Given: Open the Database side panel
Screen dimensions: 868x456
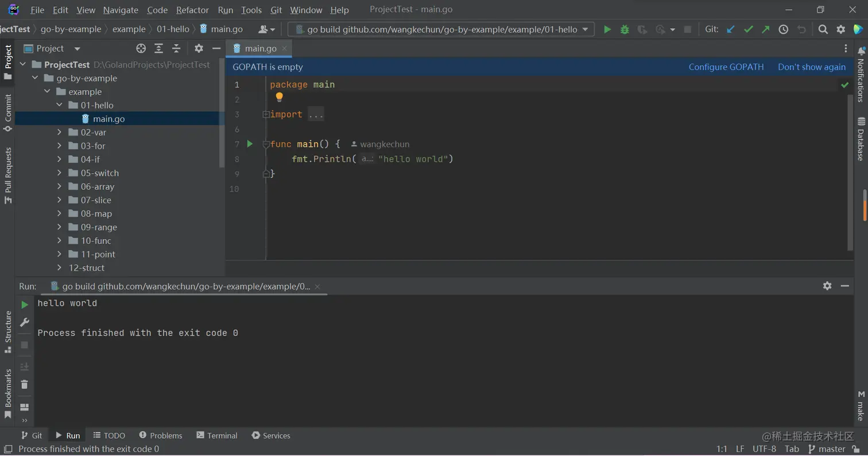Looking at the screenshot, I should pos(861,139).
